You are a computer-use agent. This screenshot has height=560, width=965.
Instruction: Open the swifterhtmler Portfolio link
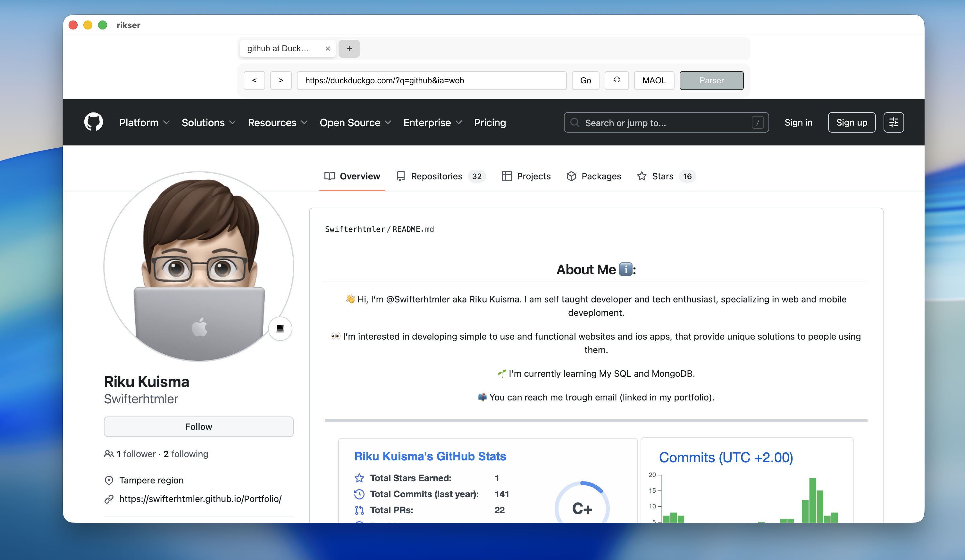(x=200, y=498)
